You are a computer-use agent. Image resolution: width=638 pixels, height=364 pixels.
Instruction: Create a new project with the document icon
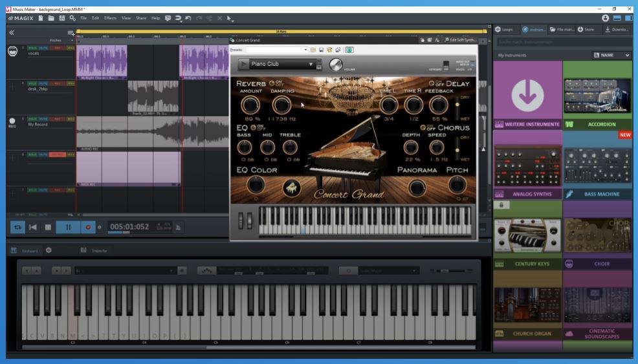click(x=41, y=18)
